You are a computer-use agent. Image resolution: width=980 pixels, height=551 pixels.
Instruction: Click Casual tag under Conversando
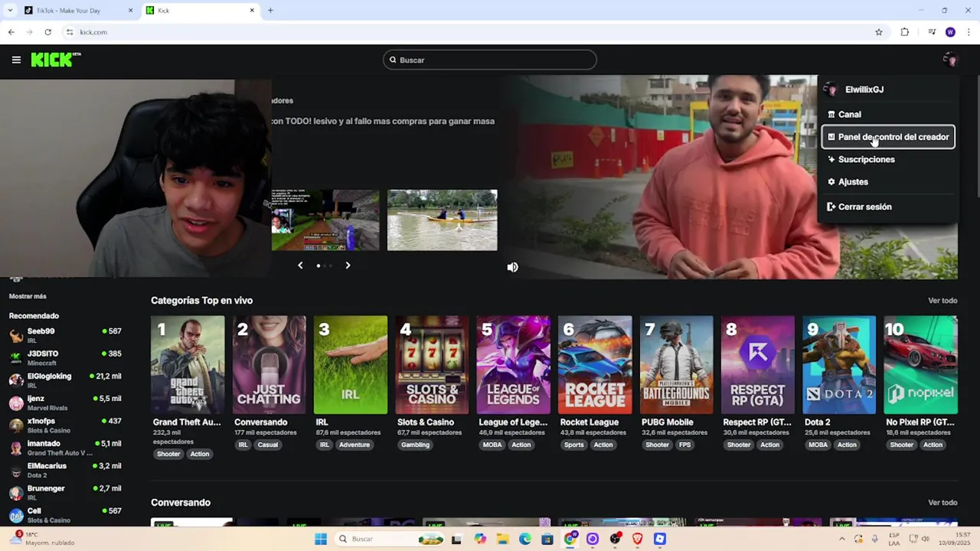click(x=268, y=445)
